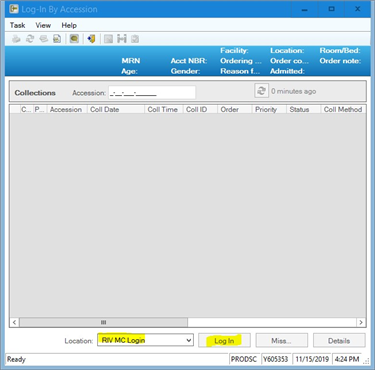Click the 11/15/2019 date in status bar

coord(312,359)
